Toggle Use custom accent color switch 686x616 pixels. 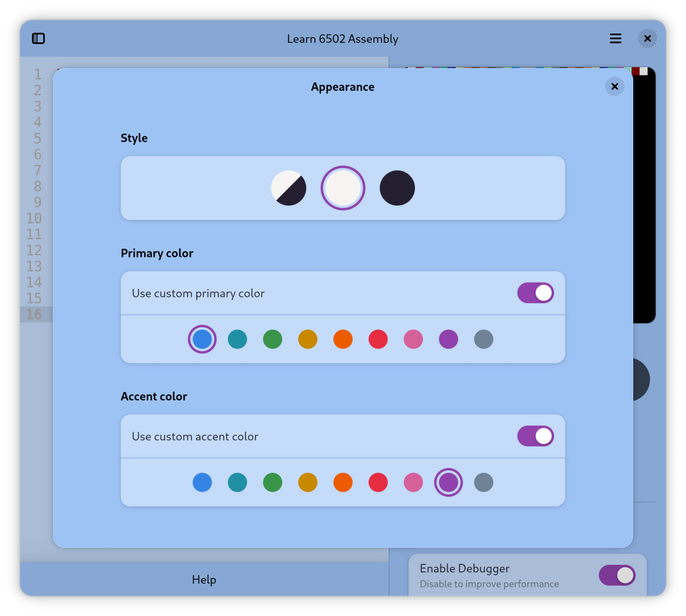535,436
